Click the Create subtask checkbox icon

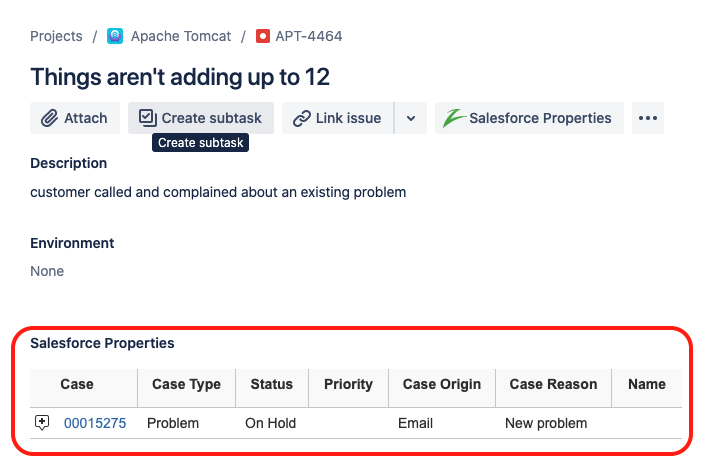click(147, 118)
